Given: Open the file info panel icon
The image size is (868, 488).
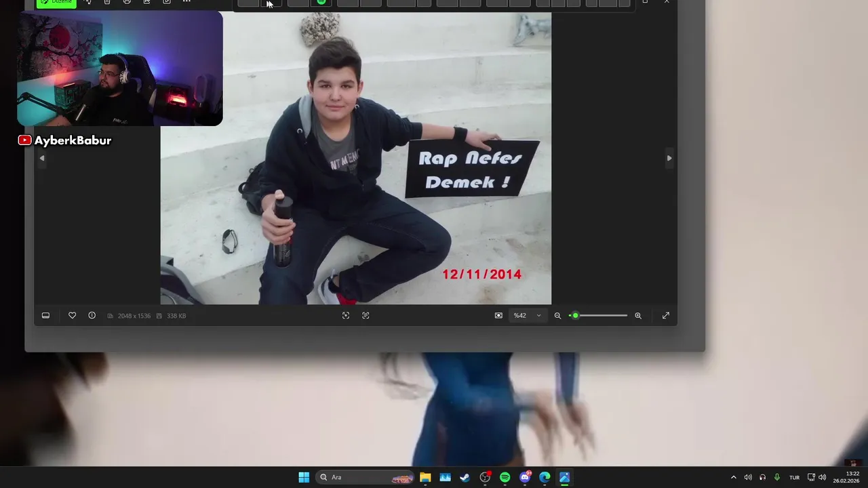Looking at the screenshot, I should click(92, 316).
